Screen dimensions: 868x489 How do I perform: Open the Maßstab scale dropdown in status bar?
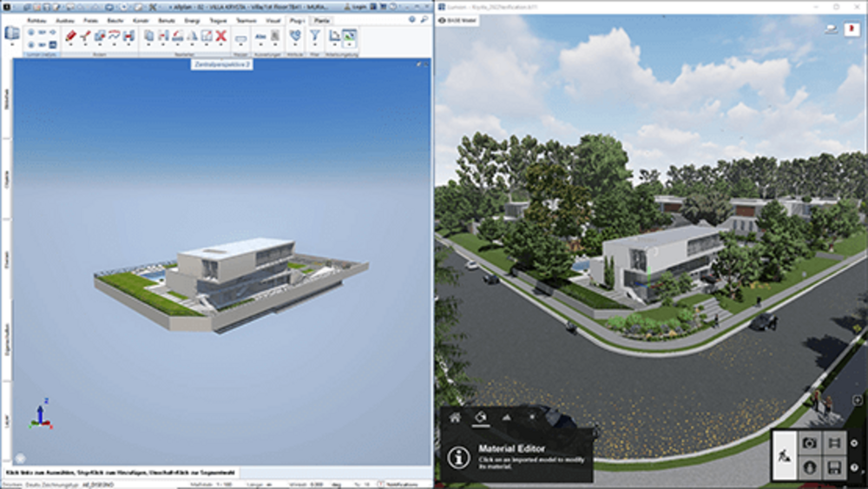214,484
